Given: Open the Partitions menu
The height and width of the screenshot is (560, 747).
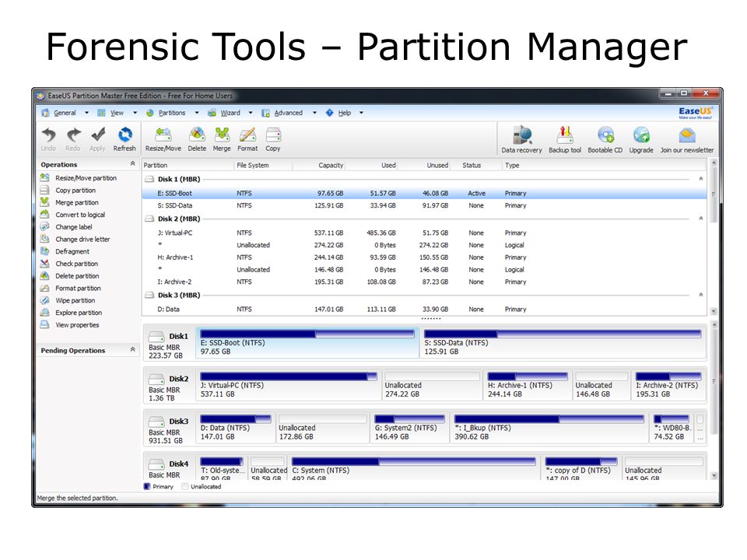Looking at the screenshot, I should pos(172,113).
